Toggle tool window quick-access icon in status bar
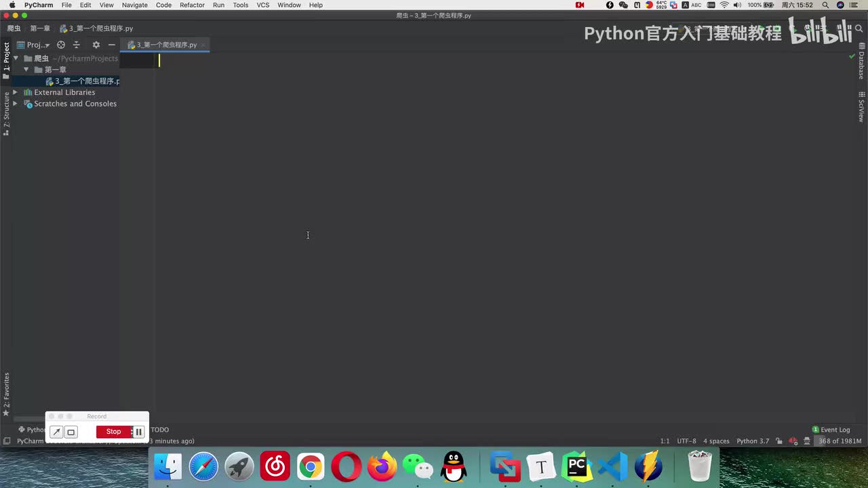 coord(6,441)
